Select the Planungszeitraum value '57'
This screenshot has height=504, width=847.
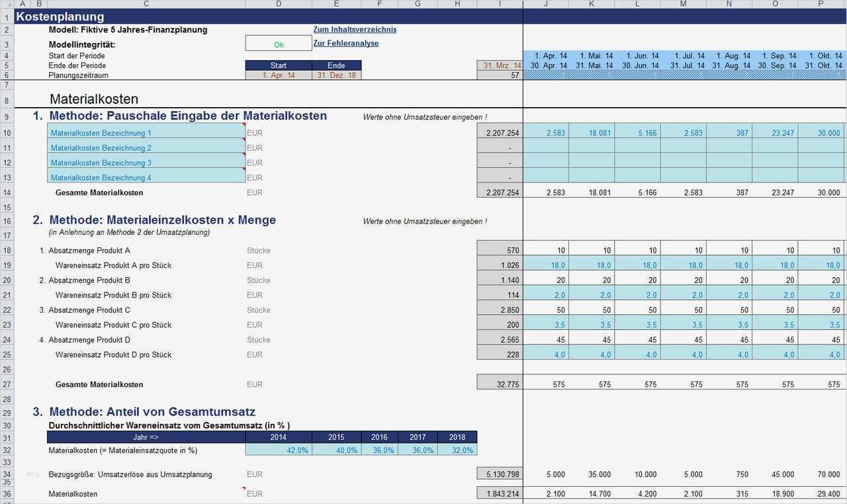[500, 75]
